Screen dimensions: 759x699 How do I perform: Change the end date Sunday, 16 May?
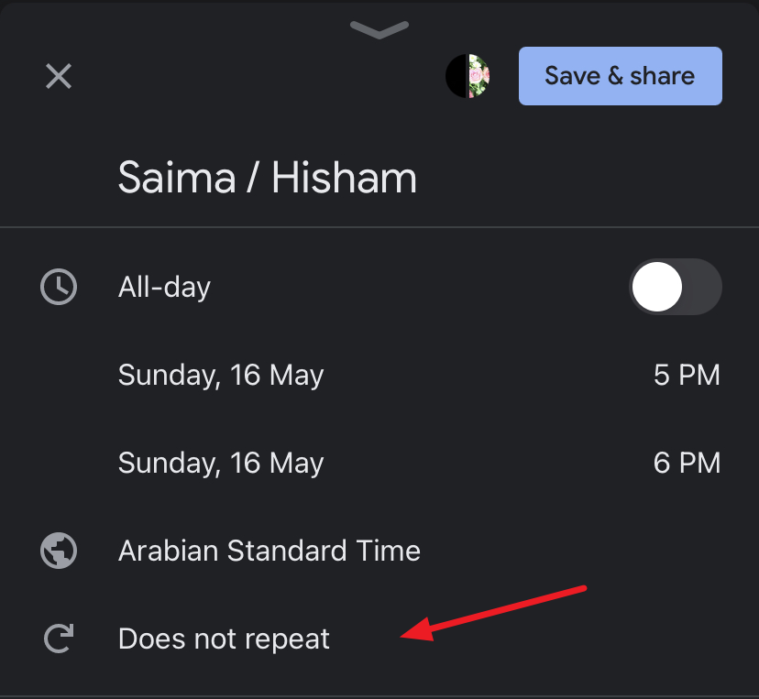[x=221, y=463]
